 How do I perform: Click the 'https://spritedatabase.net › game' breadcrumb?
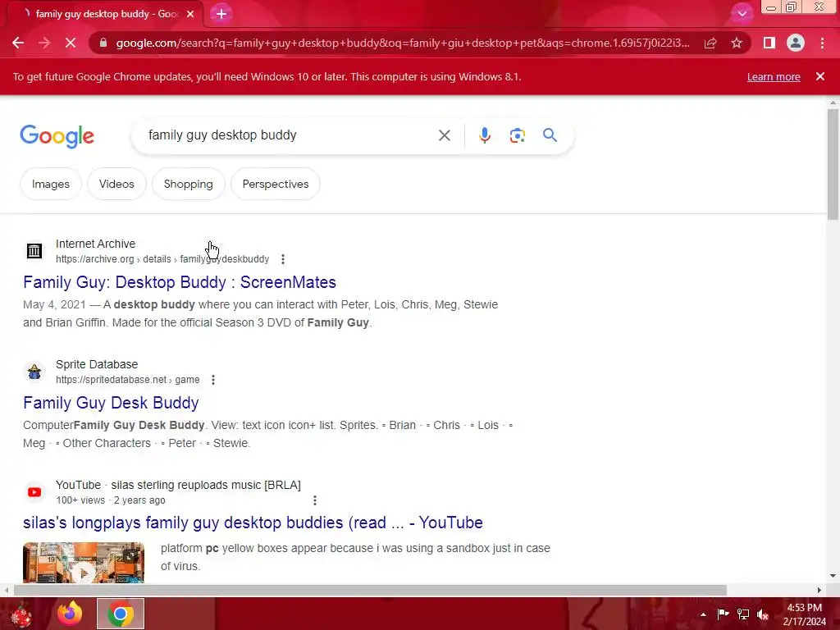[x=127, y=380]
